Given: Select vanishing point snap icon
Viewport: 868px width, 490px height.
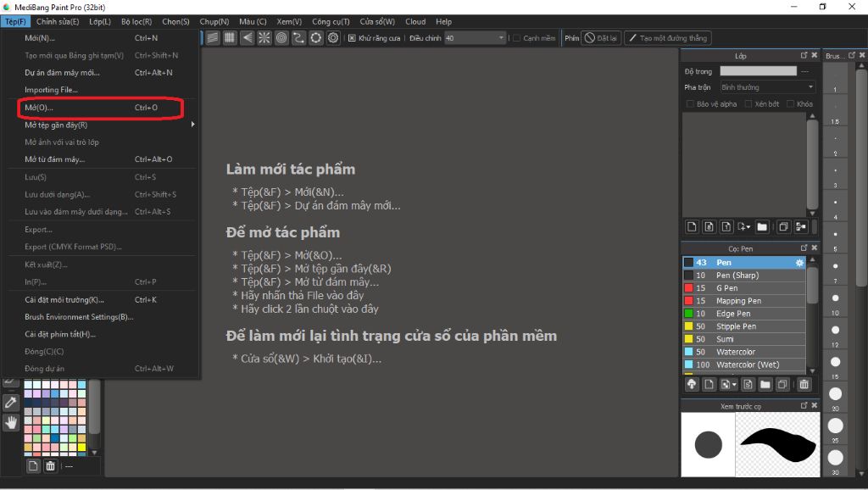Looking at the screenshot, I should click(x=247, y=37).
